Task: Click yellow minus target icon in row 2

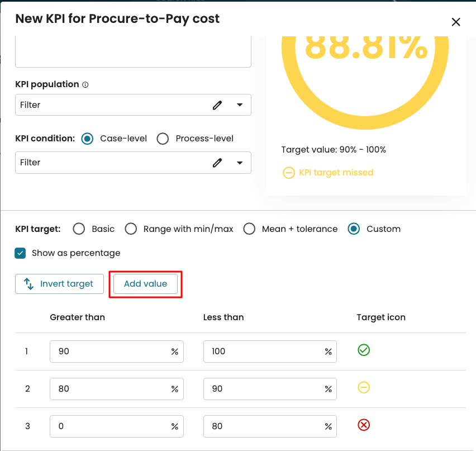Action: (x=364, y=388)
